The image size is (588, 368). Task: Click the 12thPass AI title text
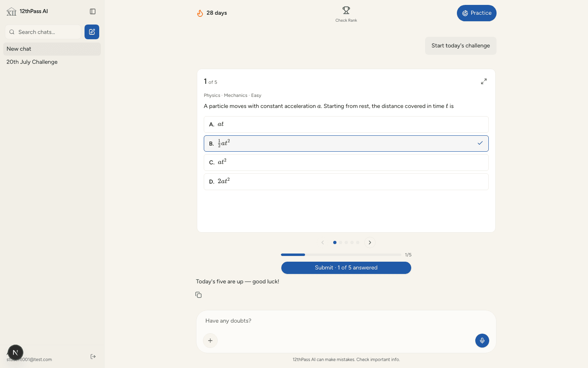click(34, 11)
